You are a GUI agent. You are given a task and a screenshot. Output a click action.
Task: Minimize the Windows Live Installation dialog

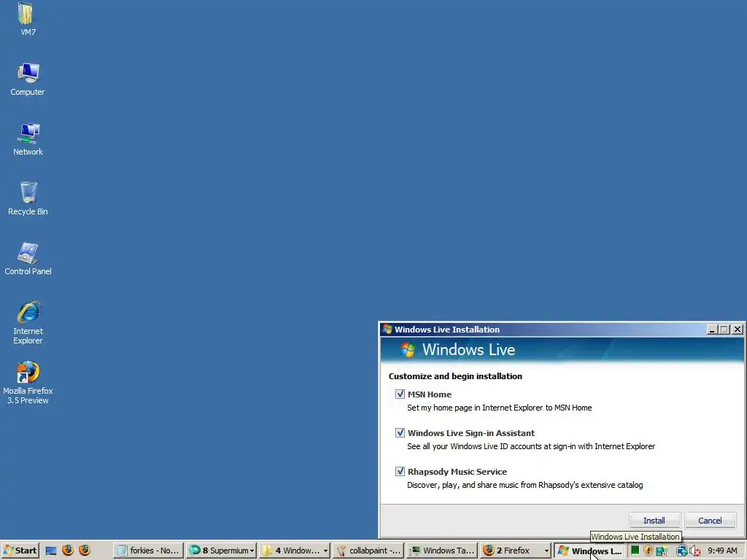point(712,330)
